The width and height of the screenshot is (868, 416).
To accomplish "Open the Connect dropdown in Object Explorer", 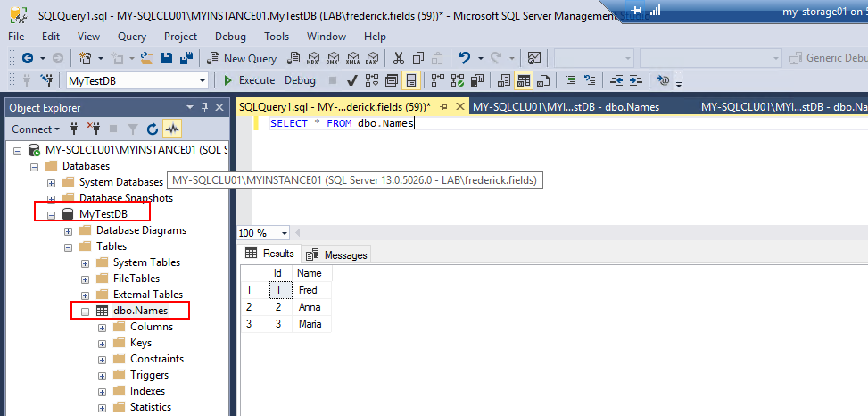I will pyautogui.click(x=36, y=129).
